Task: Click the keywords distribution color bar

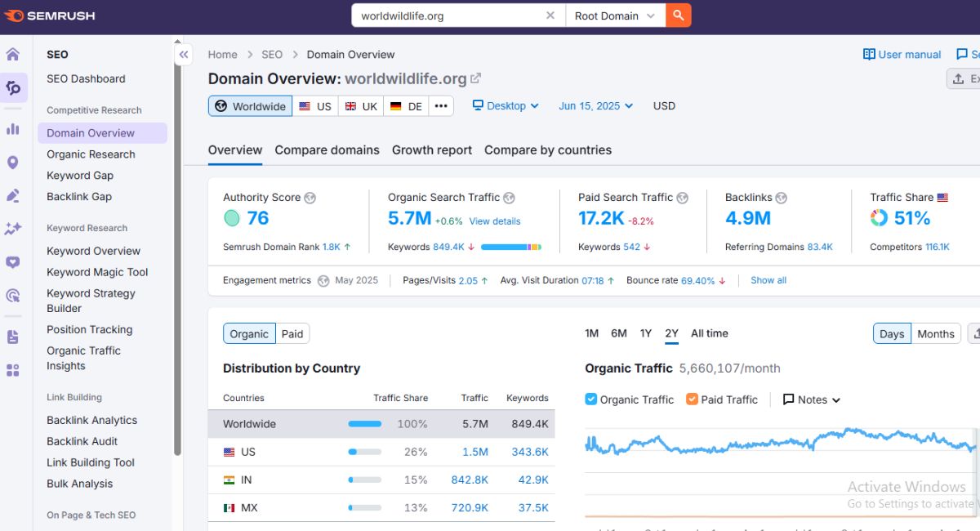Action: (x=511, y=247)
